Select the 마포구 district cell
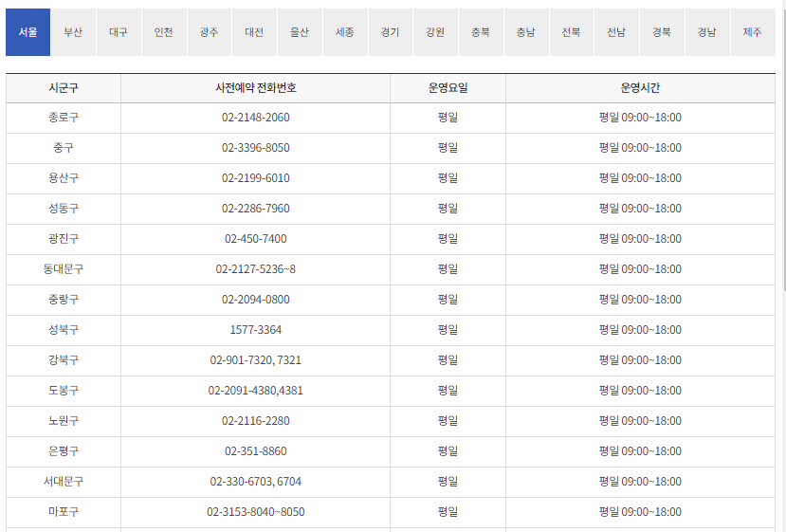The height and width of the screenshot is (532, 786). (64, 512)
